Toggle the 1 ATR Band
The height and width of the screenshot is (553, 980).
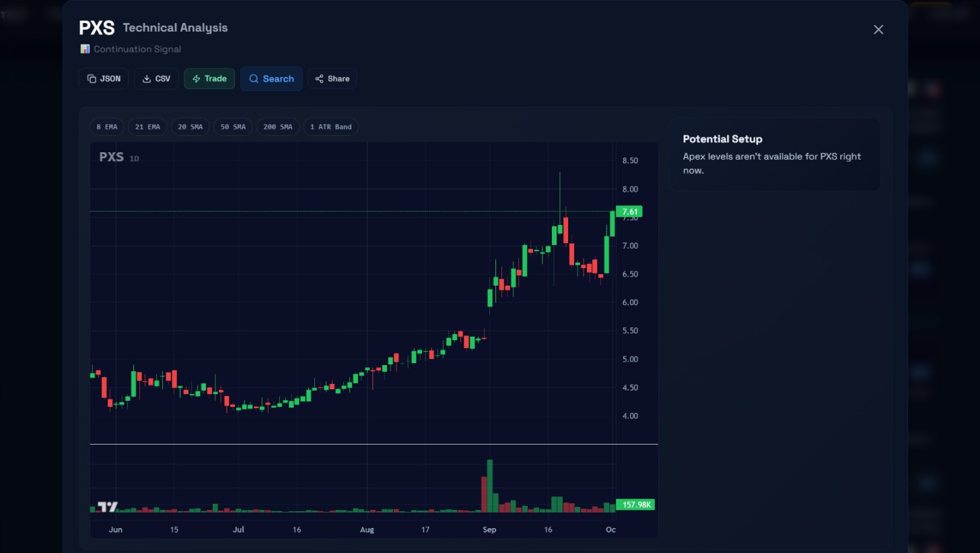[x=330, y=127]
